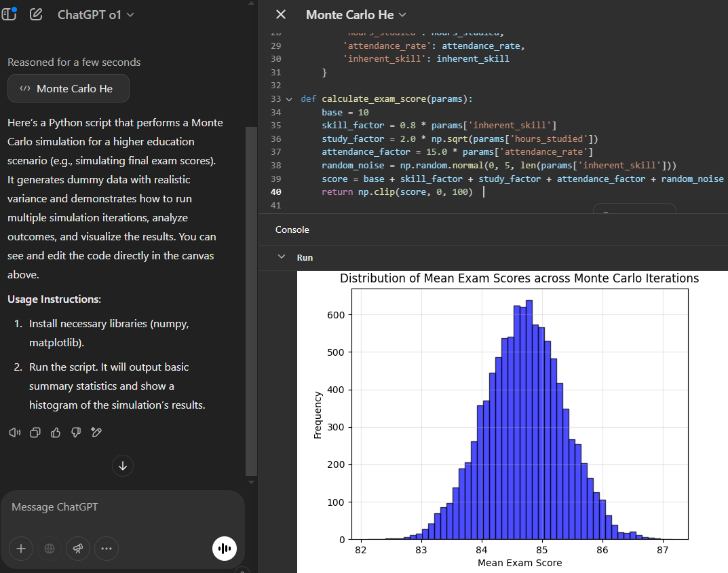Start a new chat with the compose icon
Screen dimensions: 728x573
coord(37,14)
